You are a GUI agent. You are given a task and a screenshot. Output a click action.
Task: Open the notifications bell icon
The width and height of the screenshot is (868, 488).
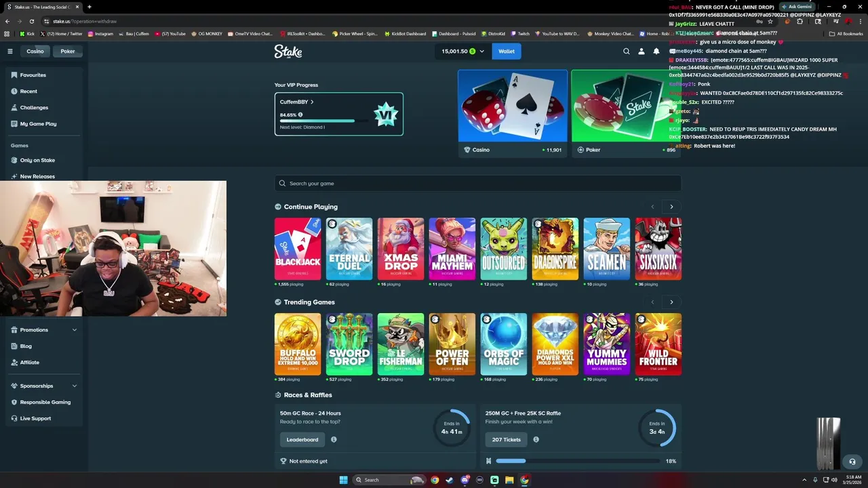[656, 52]
